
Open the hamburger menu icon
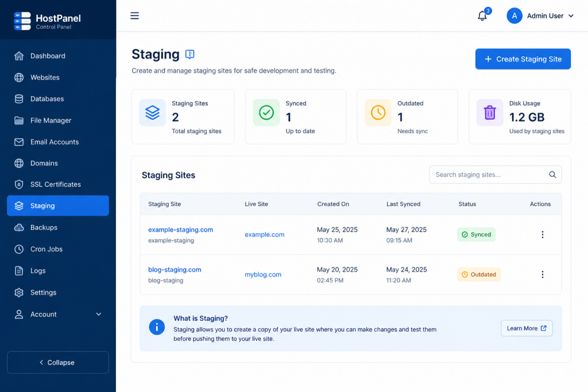[134, 15]
